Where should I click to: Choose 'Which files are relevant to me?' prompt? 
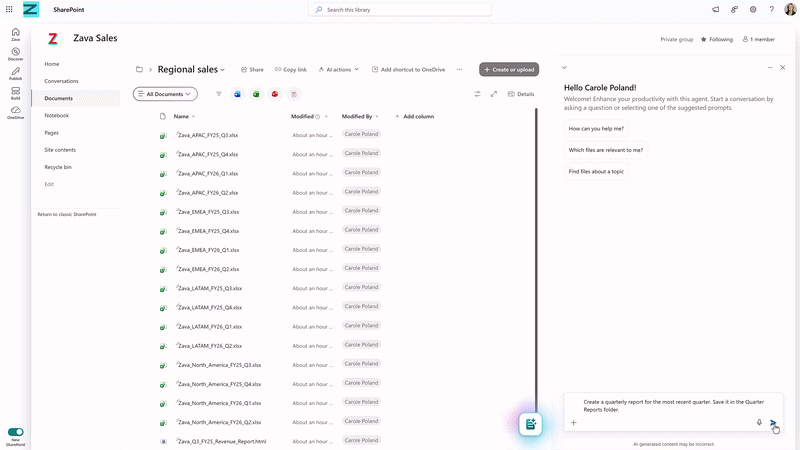606,150
